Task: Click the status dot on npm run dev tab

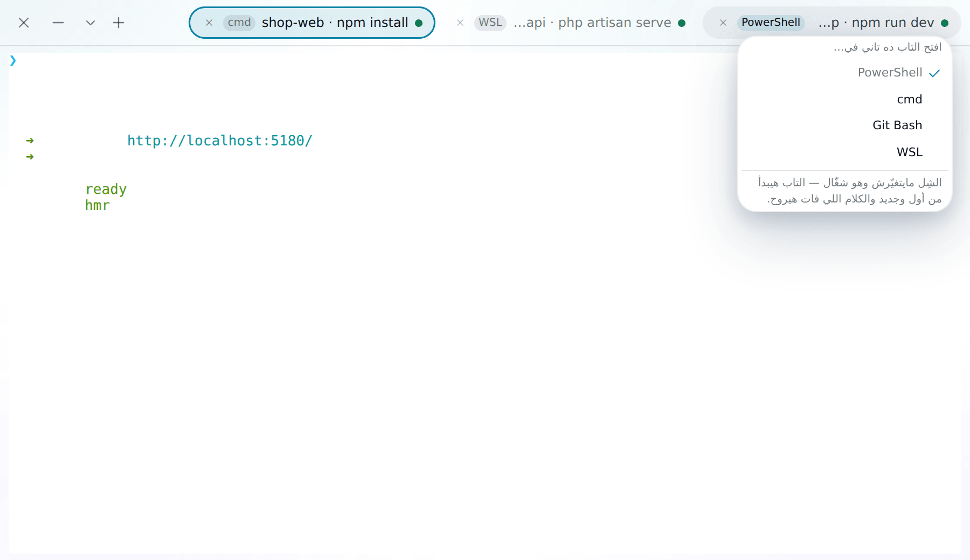Action: (945, 23)
